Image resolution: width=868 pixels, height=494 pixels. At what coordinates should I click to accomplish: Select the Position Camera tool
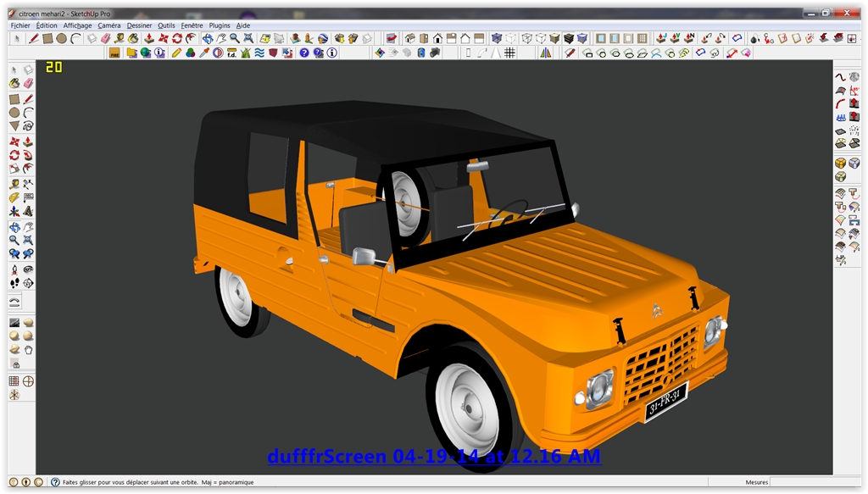pos(14,269)
